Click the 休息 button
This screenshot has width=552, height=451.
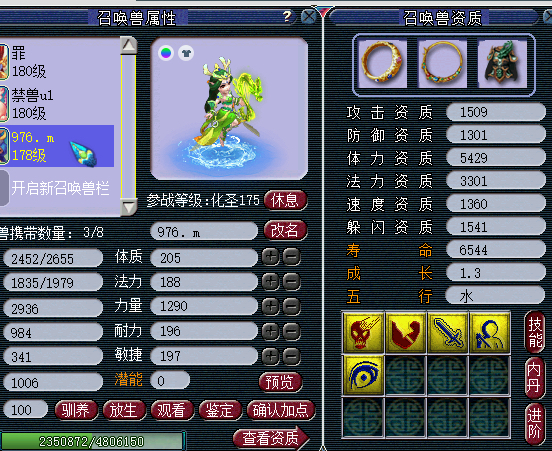pyautogui.click(x=285, y=201)
